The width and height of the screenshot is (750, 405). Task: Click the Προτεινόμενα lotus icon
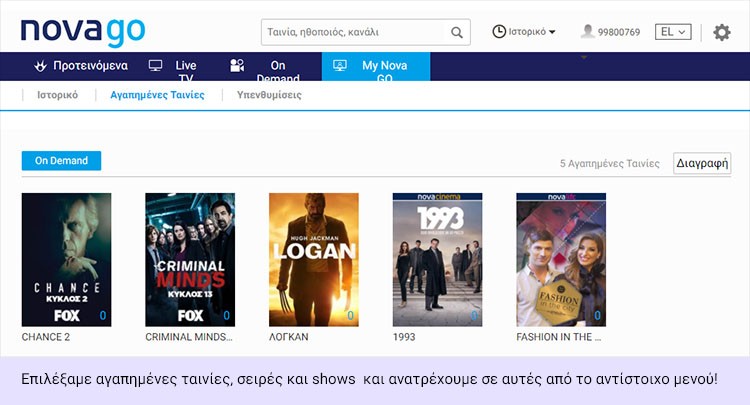pyautogui.click(x=41, y=66)
